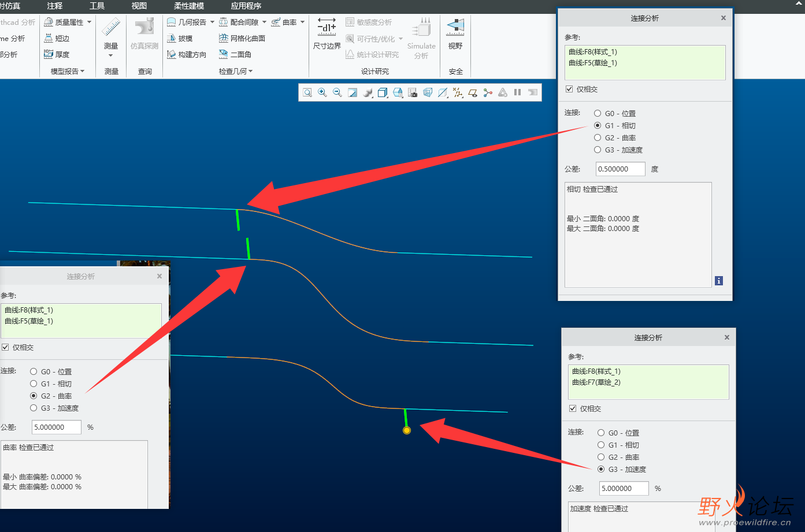This screenshot has width=805, height=532.
Task: Click the Sensitivity Analysis (敏感度分析) button
Action: coord(369,22)
